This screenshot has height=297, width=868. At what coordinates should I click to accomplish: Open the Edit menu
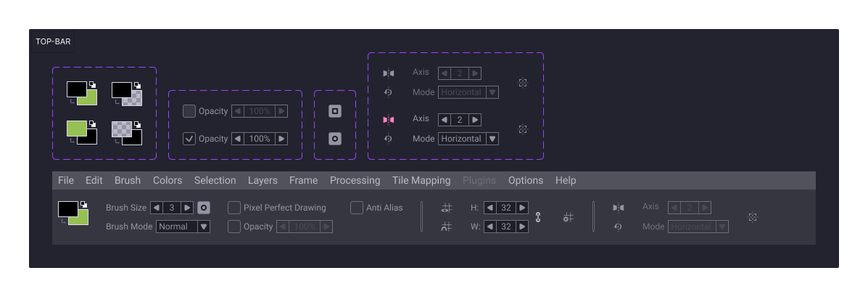pos(94,180)
